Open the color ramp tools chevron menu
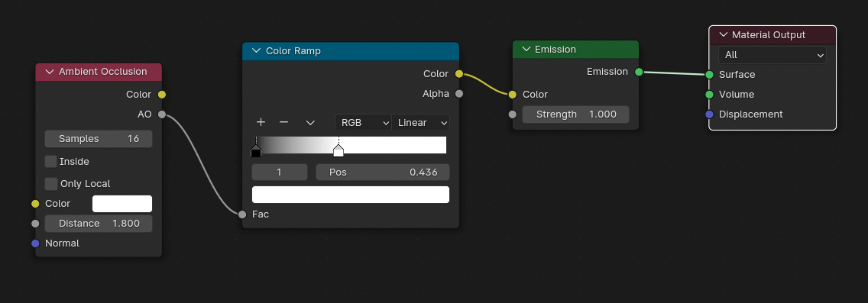The width and height of the screenshot is (868, 303). 310,123
